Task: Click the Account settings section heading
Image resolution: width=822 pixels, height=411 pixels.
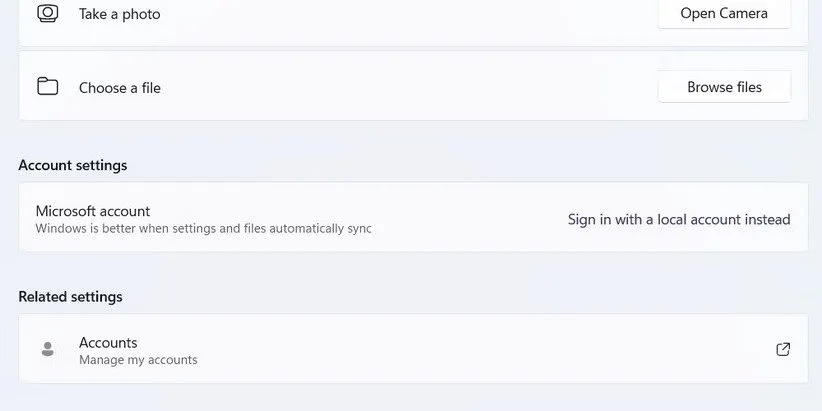Action: point(73,165)
